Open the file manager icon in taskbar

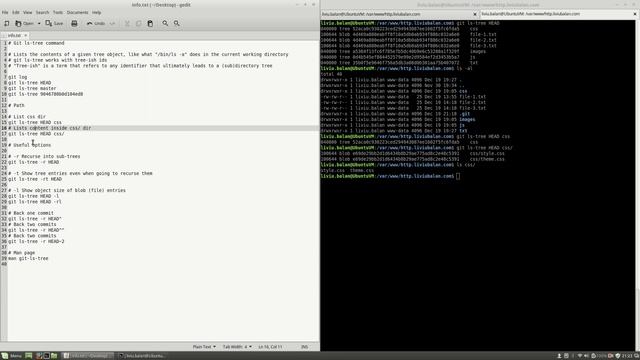pos(54,356)
